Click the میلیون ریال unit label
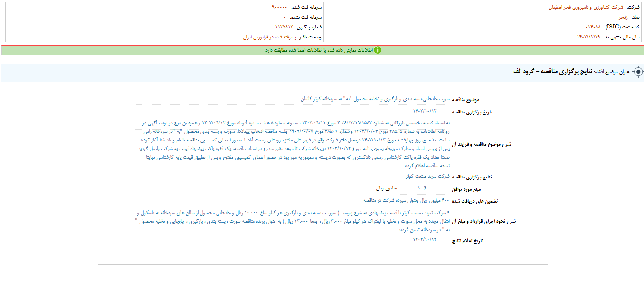Image resolution: width=644 pixels, height=291 pixels. pyautogui.click(x=386, y=188)
